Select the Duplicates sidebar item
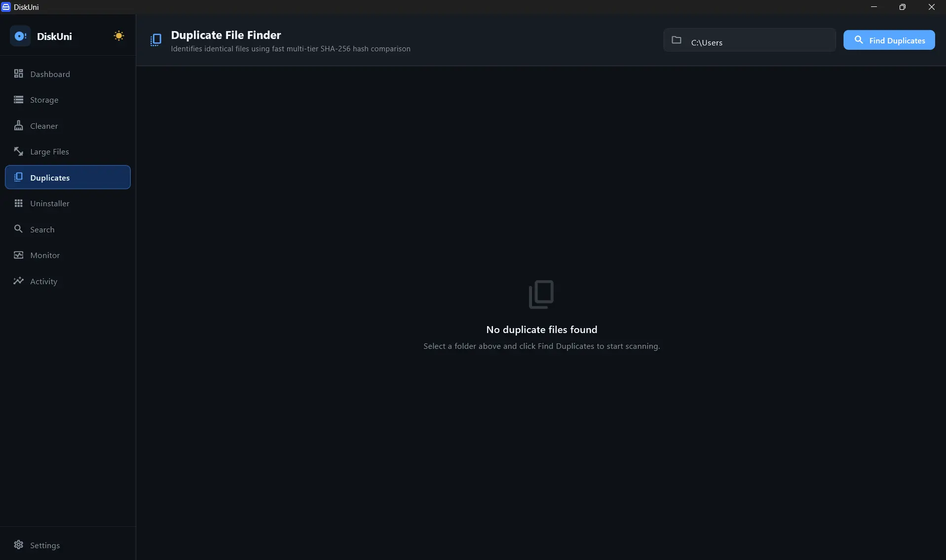Image resolution: width=946 pixels, height=560 pixels. tap(68, 177)
